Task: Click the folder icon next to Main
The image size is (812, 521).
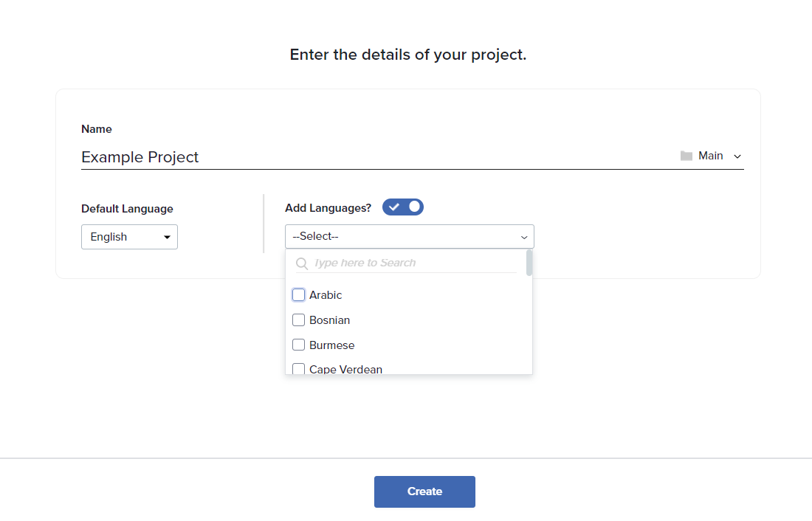Action: tap(687, 156)
